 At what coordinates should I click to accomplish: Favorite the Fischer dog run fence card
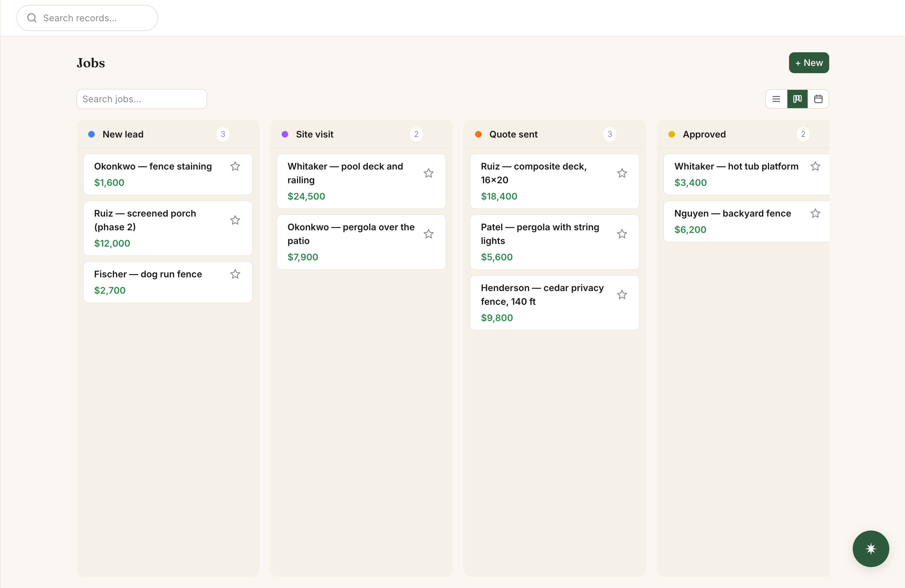[235, 274]
